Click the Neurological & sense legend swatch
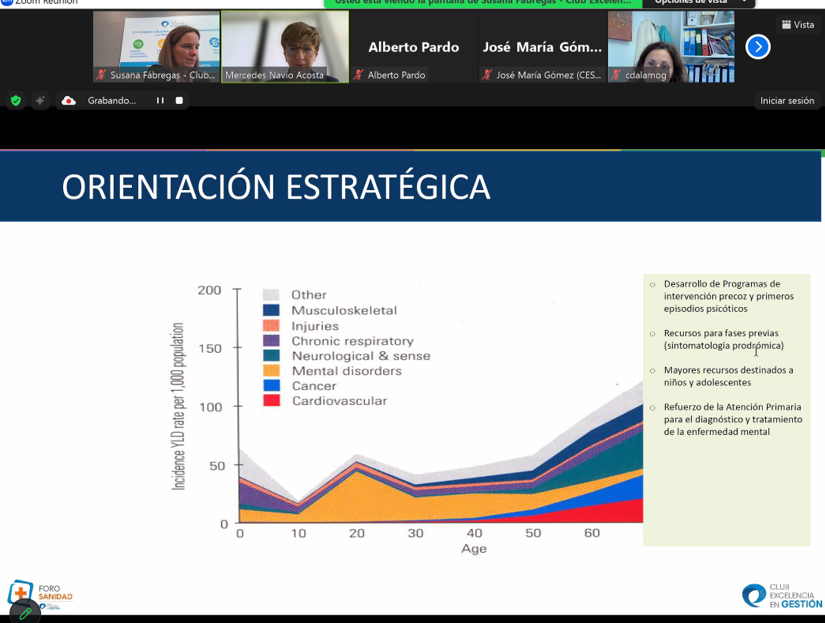 [271, 356]
